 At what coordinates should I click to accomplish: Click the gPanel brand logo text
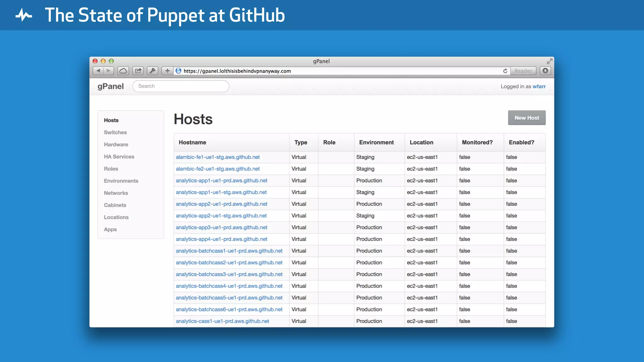(111, 86)
